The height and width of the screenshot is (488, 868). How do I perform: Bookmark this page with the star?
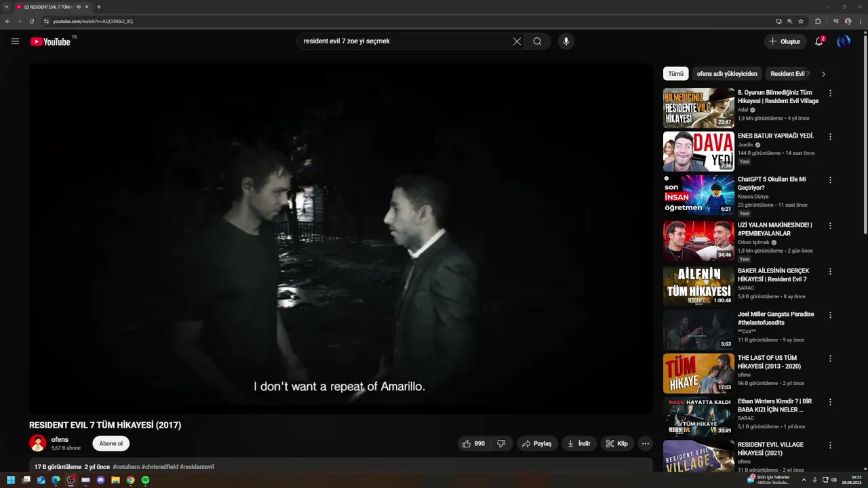801,21
